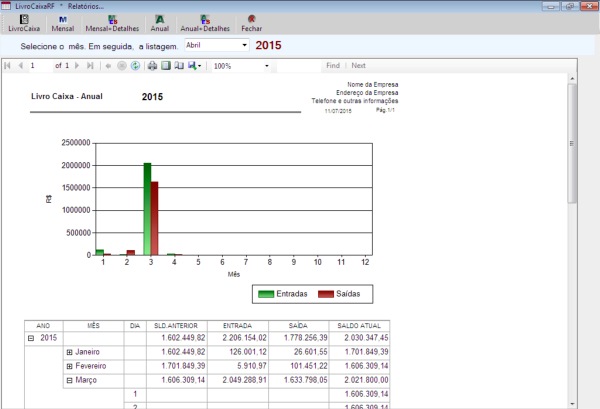Viewport: 600px width, 409px height.
Task: Refresh the report viewer
Action: point(135,66)
